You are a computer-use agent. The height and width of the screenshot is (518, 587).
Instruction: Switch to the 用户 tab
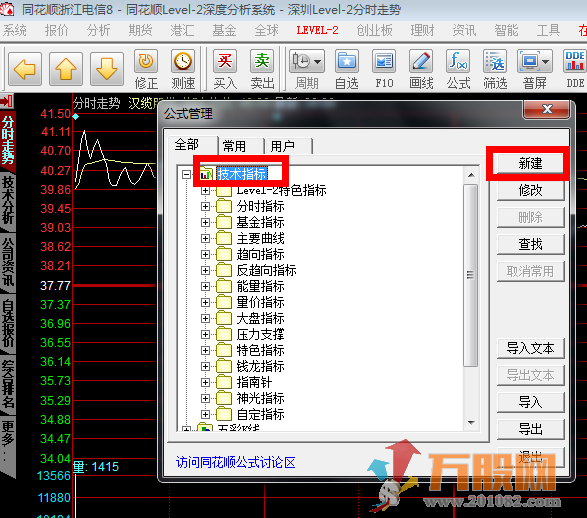(x=288, y=146)
